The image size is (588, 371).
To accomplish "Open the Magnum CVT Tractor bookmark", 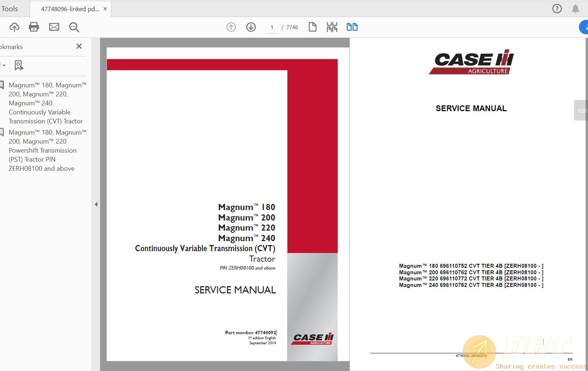I will coord(47,103).
